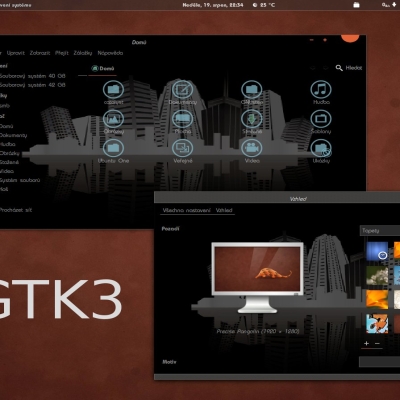
Task: Select Systém souborů in the sidebar
Action: pyautogui.click(x=20, y=180)
